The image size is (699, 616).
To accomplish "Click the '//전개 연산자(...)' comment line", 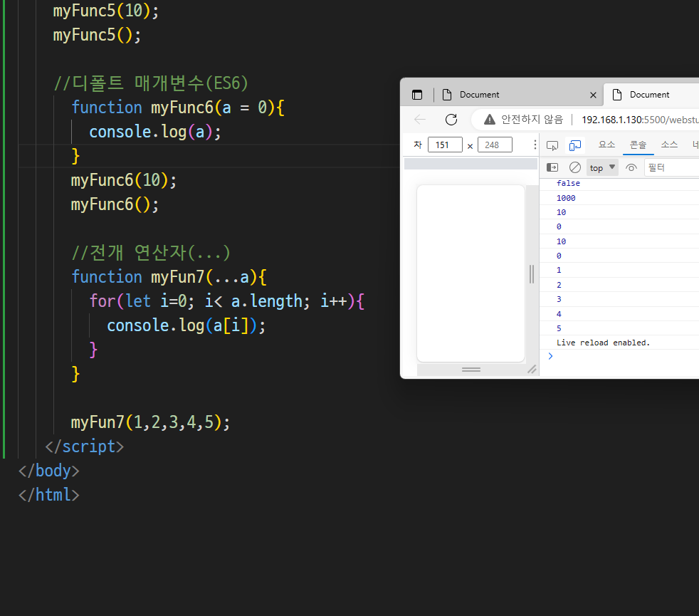I will coord(151,253).
